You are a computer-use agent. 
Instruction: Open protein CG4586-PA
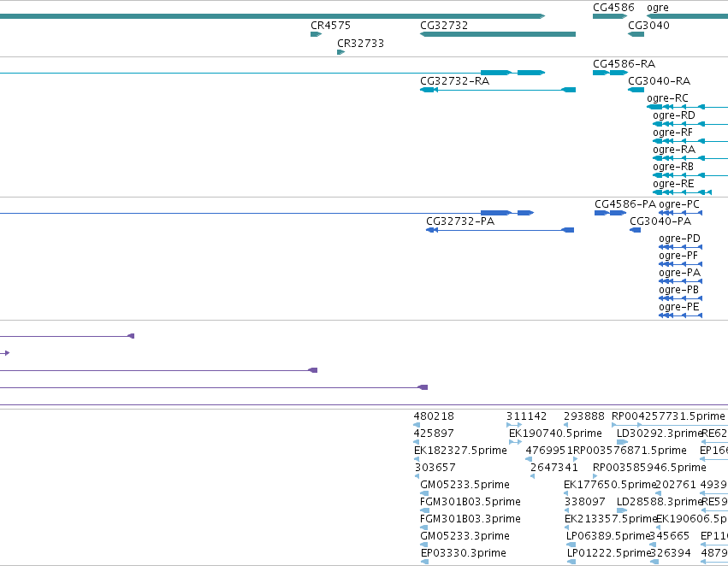pos(625,204)
